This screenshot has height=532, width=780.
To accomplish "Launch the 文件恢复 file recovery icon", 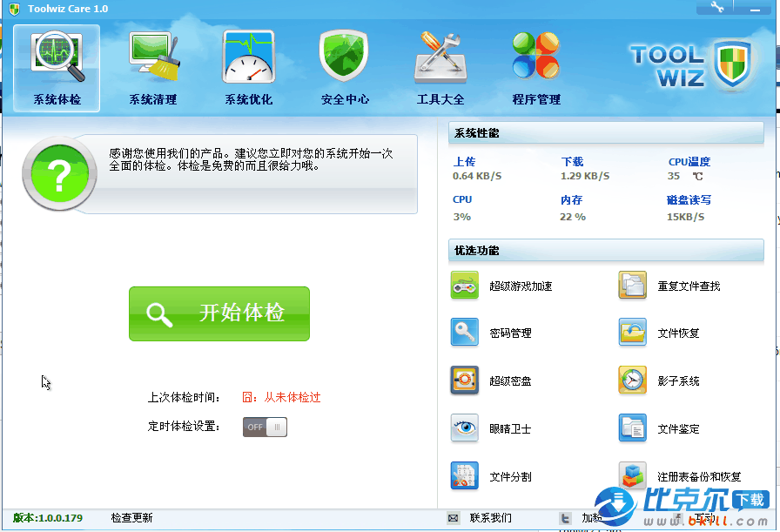I will coord(633,333).
